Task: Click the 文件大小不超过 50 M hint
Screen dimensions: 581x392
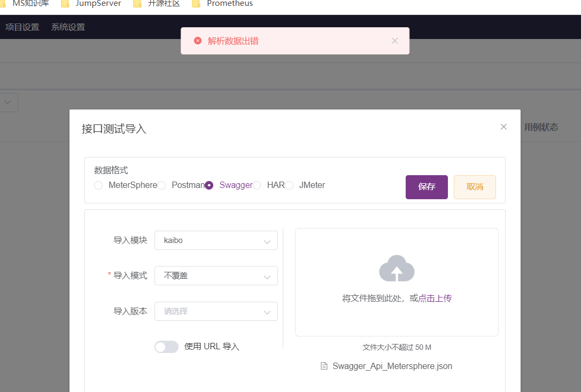Action: tap(397, 347)
